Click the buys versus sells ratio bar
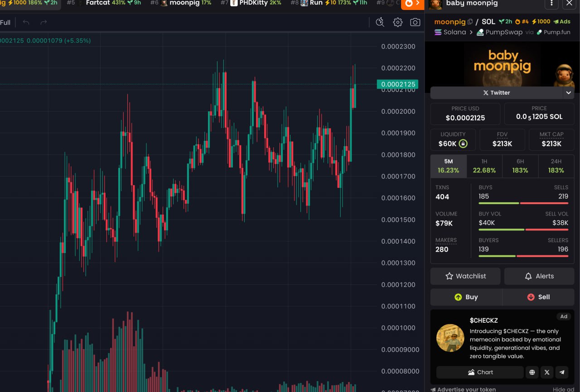The image size is (580, 392). [523, 203]
